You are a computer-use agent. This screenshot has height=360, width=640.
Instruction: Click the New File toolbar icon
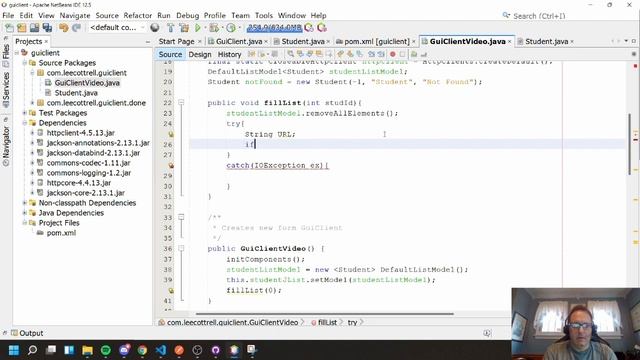tap(9, 28)
